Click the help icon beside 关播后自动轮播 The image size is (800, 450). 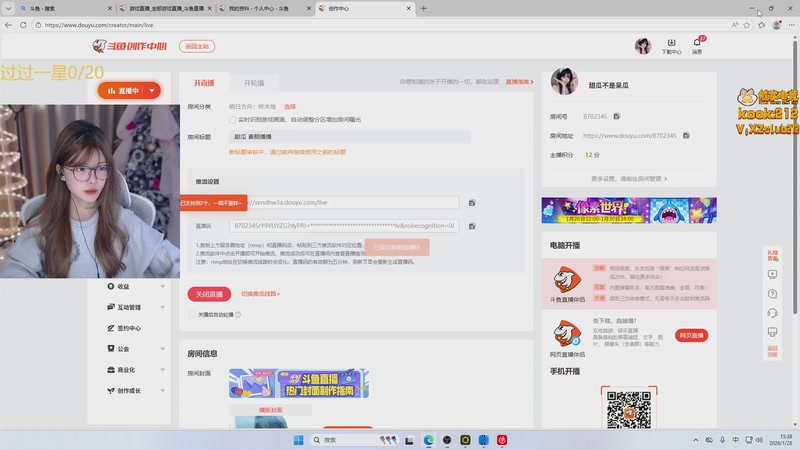pyautogui.click(x=238, y=315)
